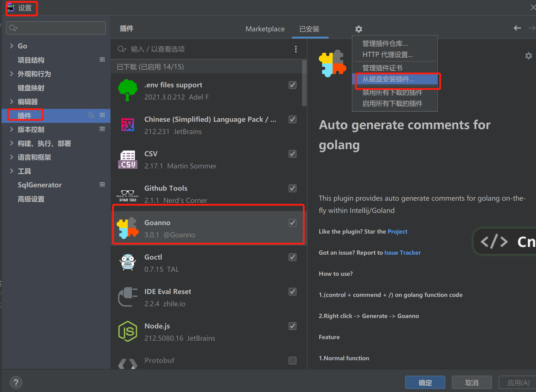This screenshot has width=536, height=392.
Task: Click the search icon in plugin filter
Action: [122, 49]
